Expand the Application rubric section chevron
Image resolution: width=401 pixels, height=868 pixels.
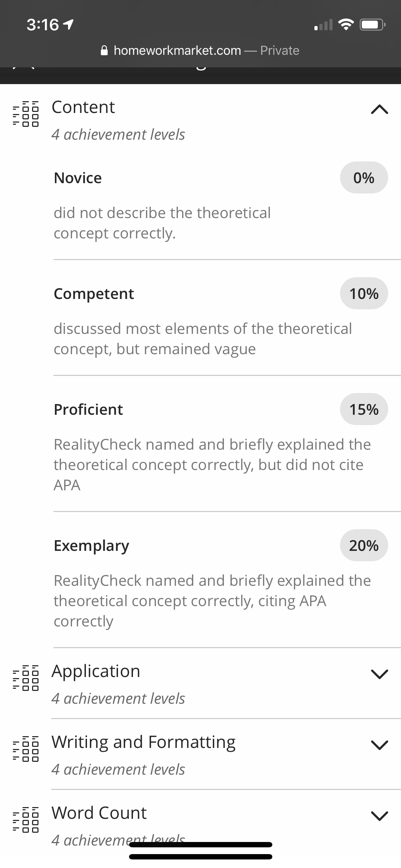(x=379, y=673)
